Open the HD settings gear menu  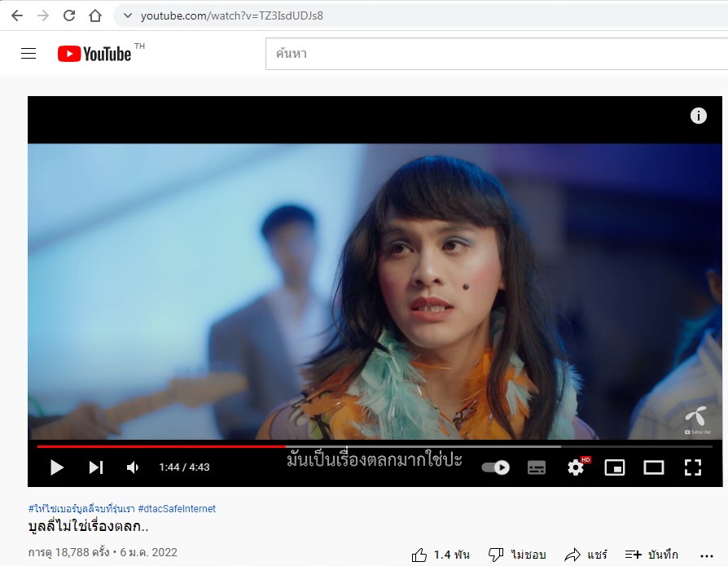pyautogui.click(x=576, y=467)
